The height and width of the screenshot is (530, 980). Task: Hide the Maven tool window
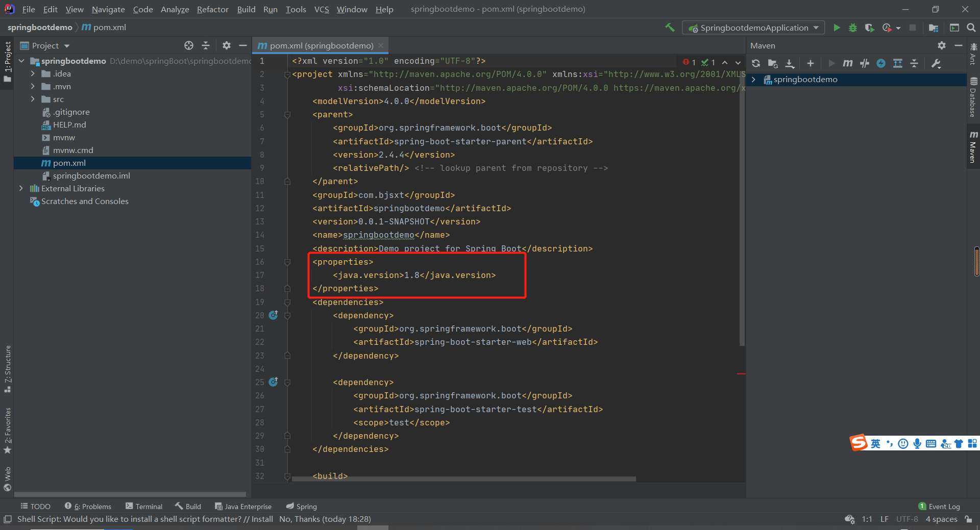[x=959, y=45]
